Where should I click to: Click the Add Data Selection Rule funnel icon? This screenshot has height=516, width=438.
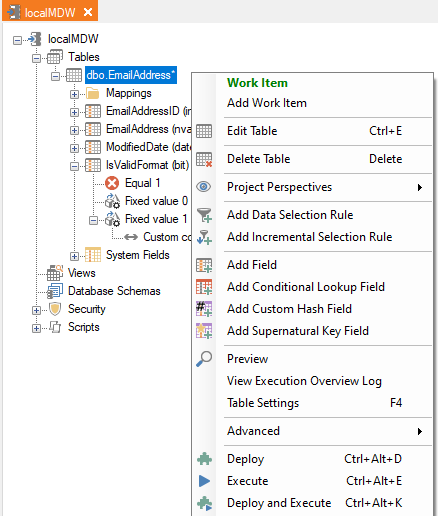(204, 215)
